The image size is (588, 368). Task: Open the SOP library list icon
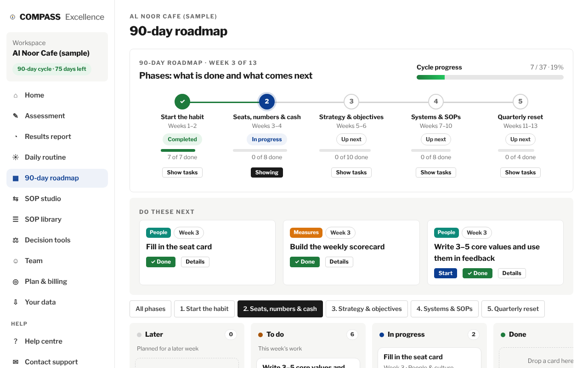point(16,219)
